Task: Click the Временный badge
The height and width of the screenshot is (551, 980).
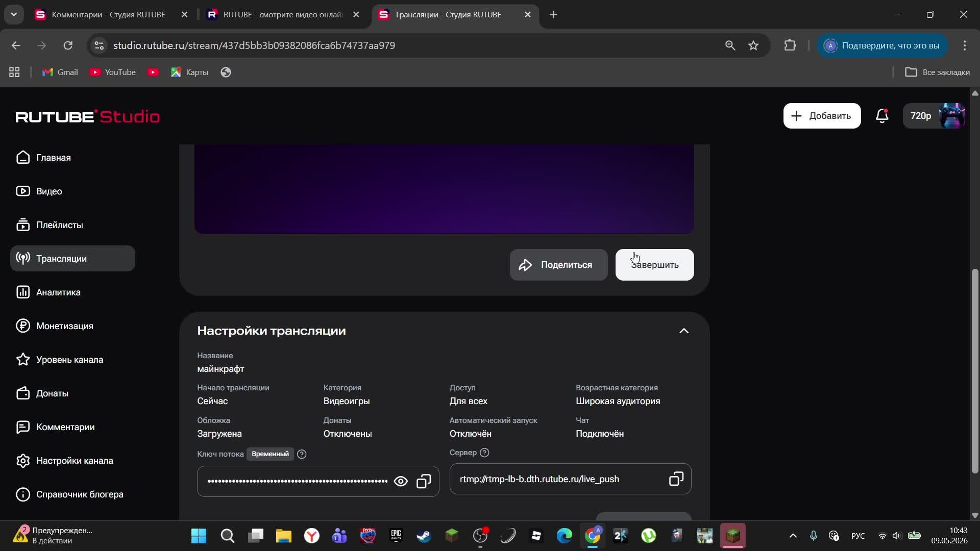Action: pos(270,454)
